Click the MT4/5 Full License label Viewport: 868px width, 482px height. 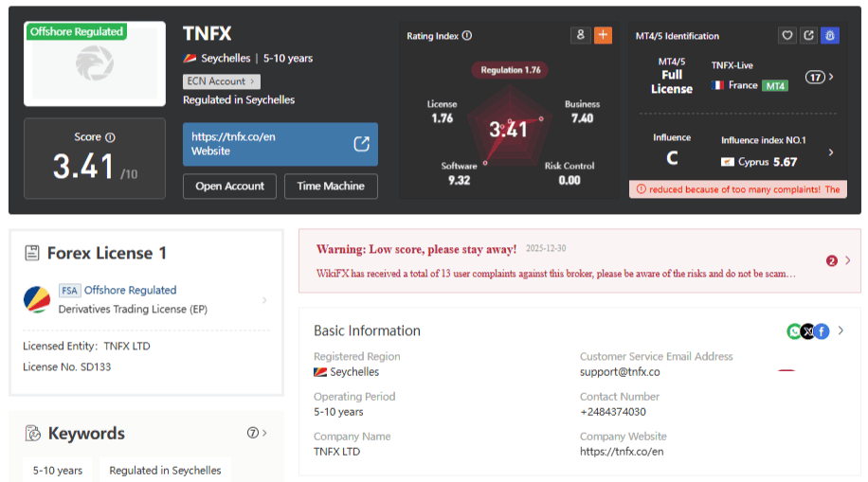pyautogui.click(x=672, y=76)
